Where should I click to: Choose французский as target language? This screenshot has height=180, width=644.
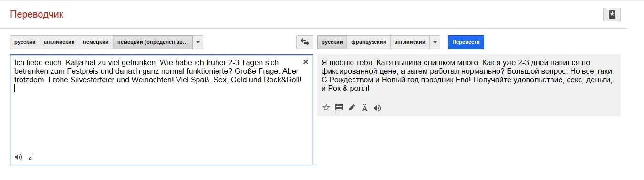(369, 42)
